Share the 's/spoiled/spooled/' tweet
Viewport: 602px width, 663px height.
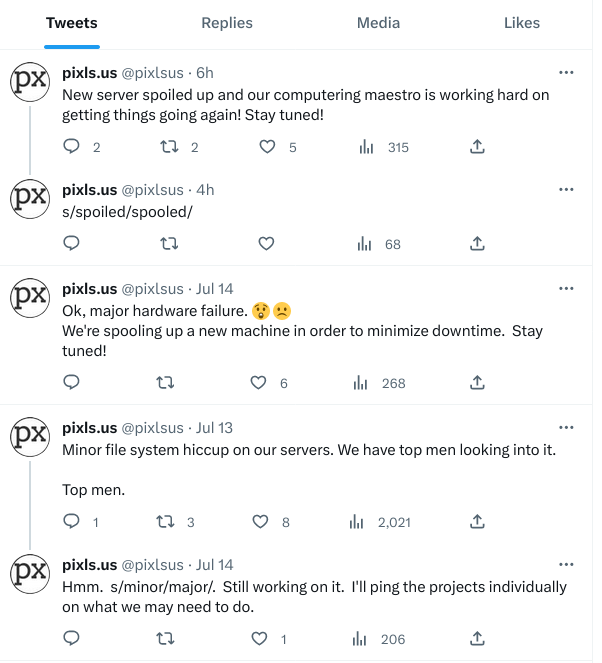(477, 243)
